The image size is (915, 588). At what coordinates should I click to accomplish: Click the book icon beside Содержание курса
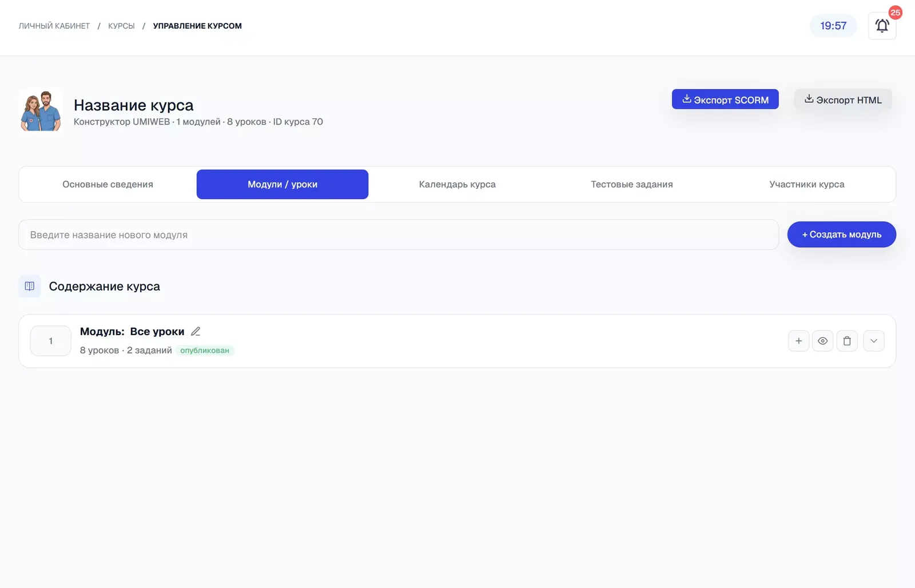30,286
